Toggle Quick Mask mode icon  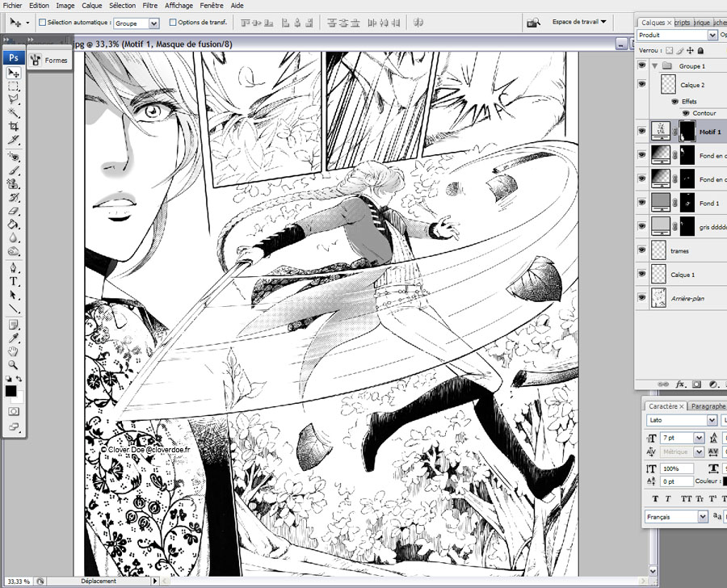pos(14,411)
